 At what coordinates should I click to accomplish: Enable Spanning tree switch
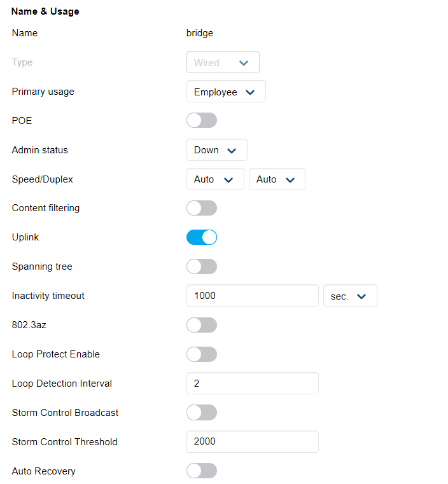tap(201, 266)
